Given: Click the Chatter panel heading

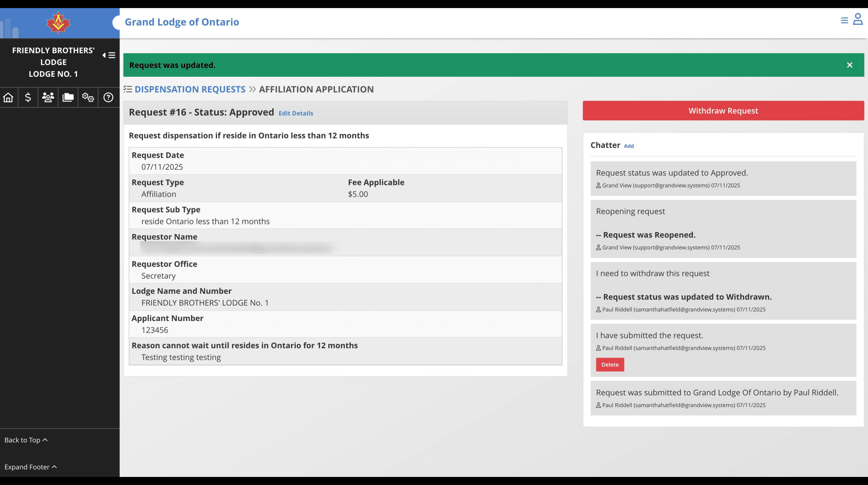Looking at the screenshot, I should 606,145.
